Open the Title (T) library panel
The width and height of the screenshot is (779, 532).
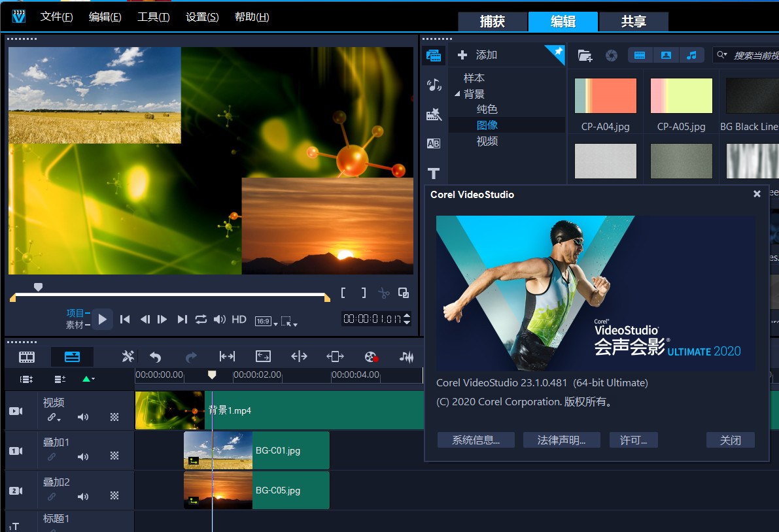434,173
